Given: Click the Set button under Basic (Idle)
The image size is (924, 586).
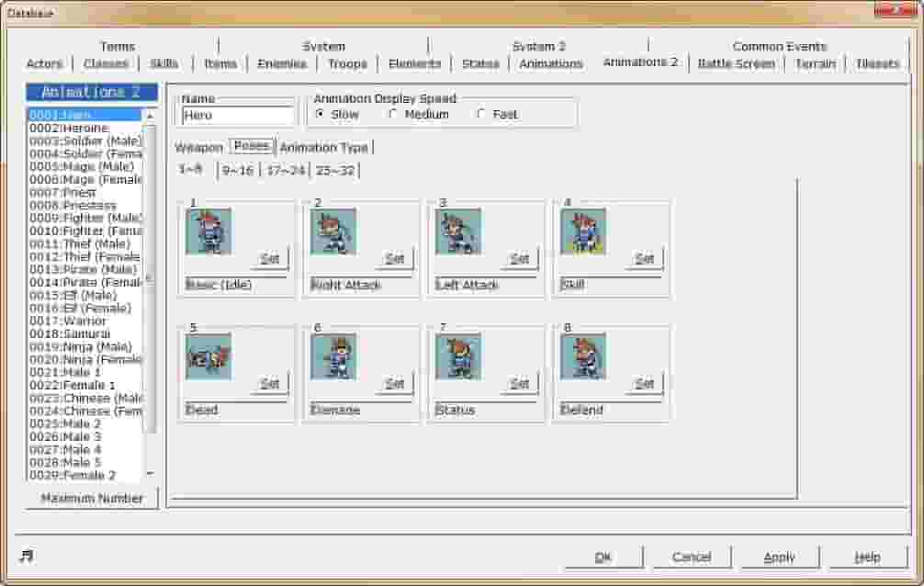Looking at the screenshot, I should point(269,259).
